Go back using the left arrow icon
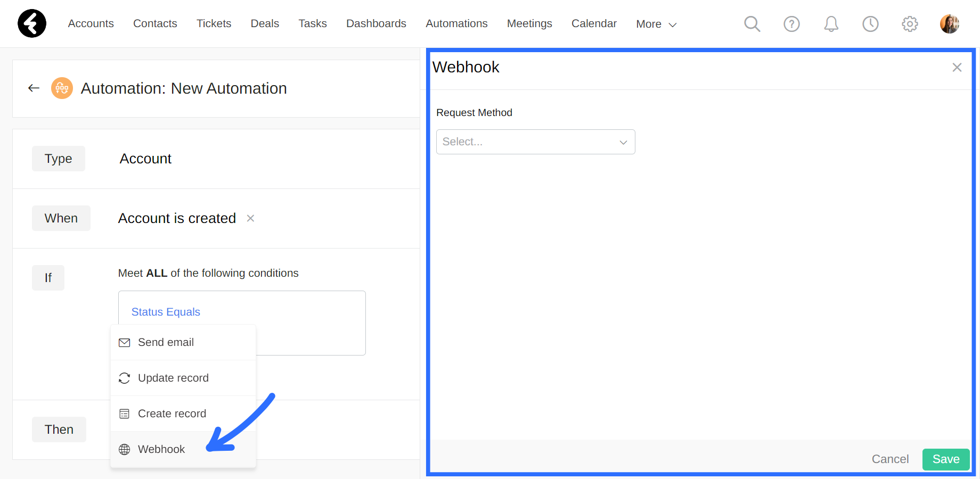 pos(34,88)
